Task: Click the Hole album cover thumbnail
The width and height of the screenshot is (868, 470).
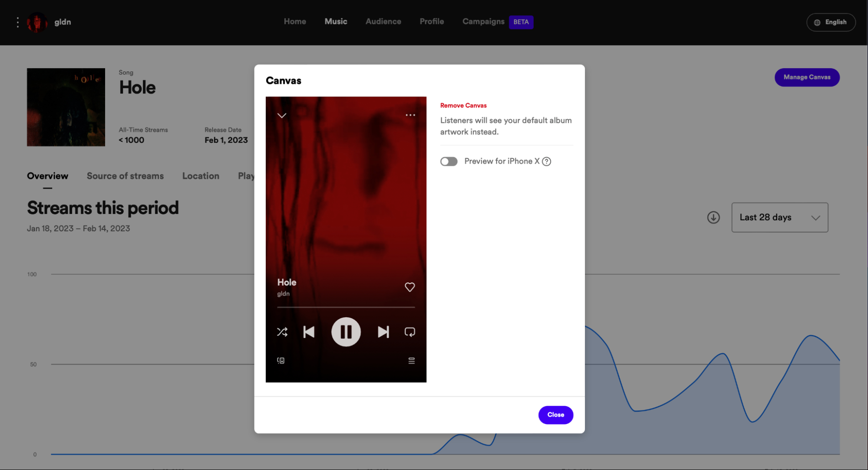Action: [x=66, y=107]
